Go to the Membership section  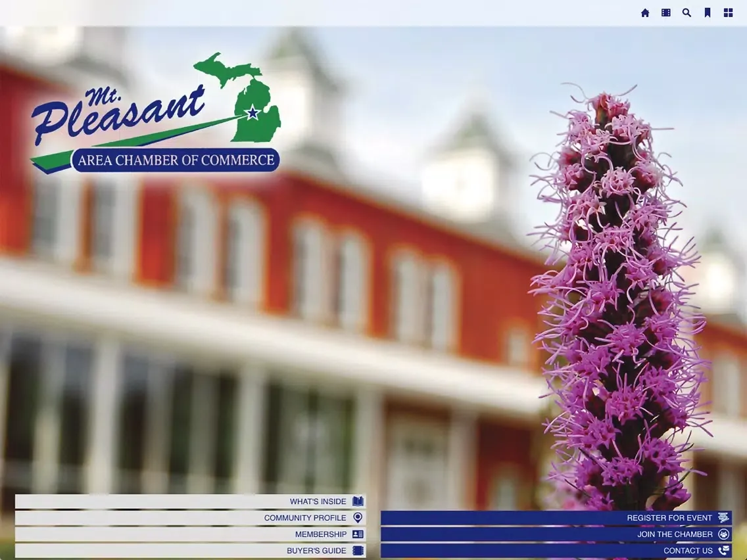(191, 534)
